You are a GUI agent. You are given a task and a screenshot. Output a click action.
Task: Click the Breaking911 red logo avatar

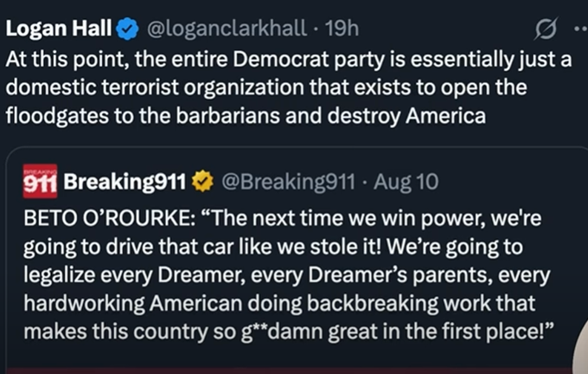pyautogui.click(x=42, y=181)
